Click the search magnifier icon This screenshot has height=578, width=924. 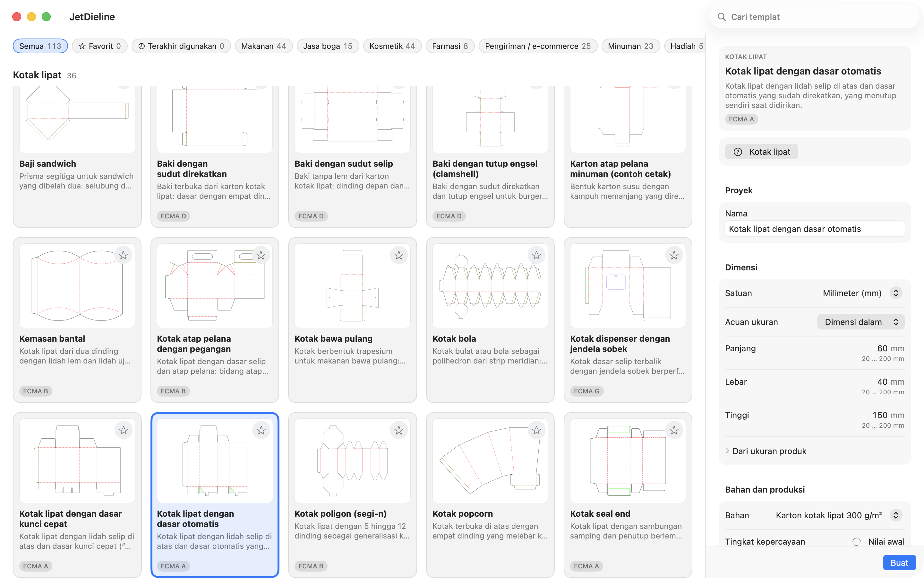click(722, 17)
